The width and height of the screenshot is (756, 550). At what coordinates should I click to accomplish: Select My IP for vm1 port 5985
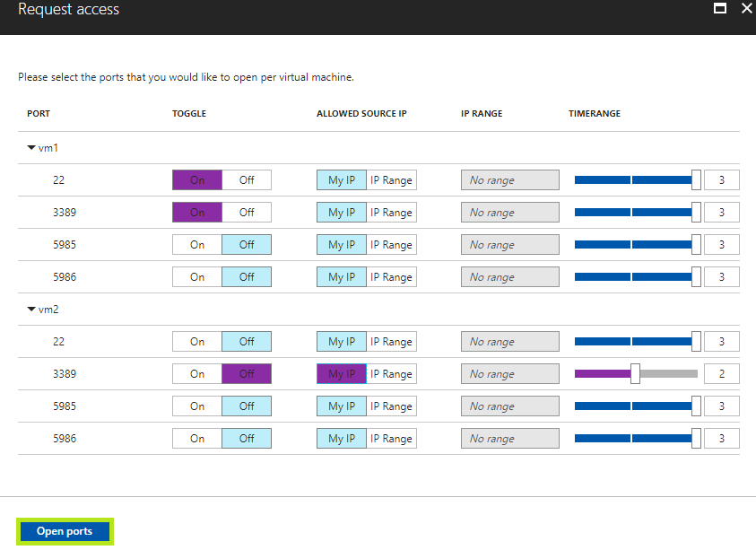pos(342,245)
